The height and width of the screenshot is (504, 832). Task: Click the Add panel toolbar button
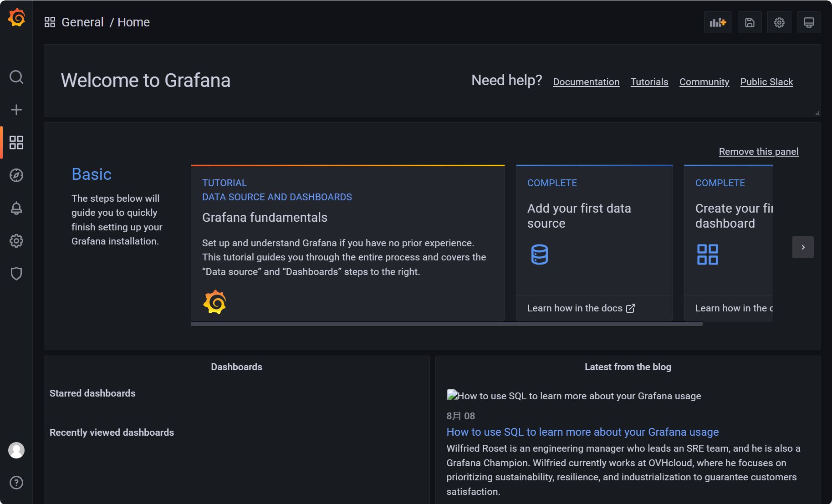(x=718, y=22)
